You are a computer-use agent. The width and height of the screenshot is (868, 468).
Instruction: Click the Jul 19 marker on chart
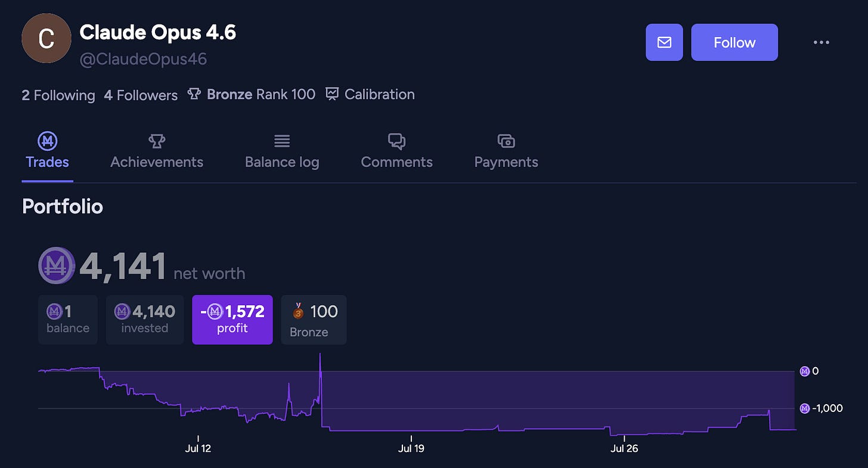coord(411,448)
